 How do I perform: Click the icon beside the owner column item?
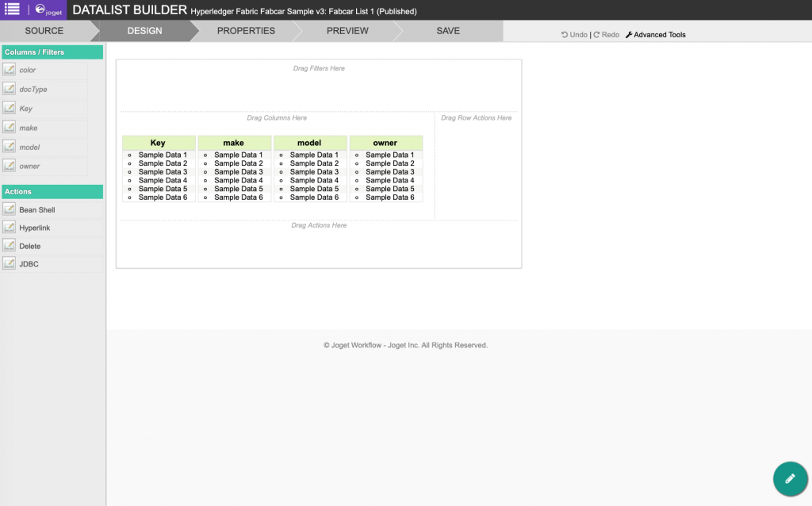pos(10,166)
